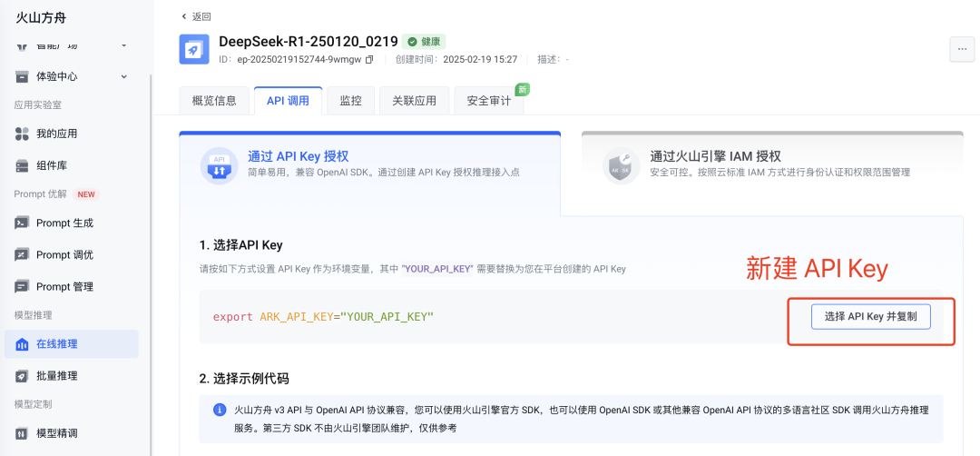Switch to 通过火山引擎 IAM 授权 card

772,173
